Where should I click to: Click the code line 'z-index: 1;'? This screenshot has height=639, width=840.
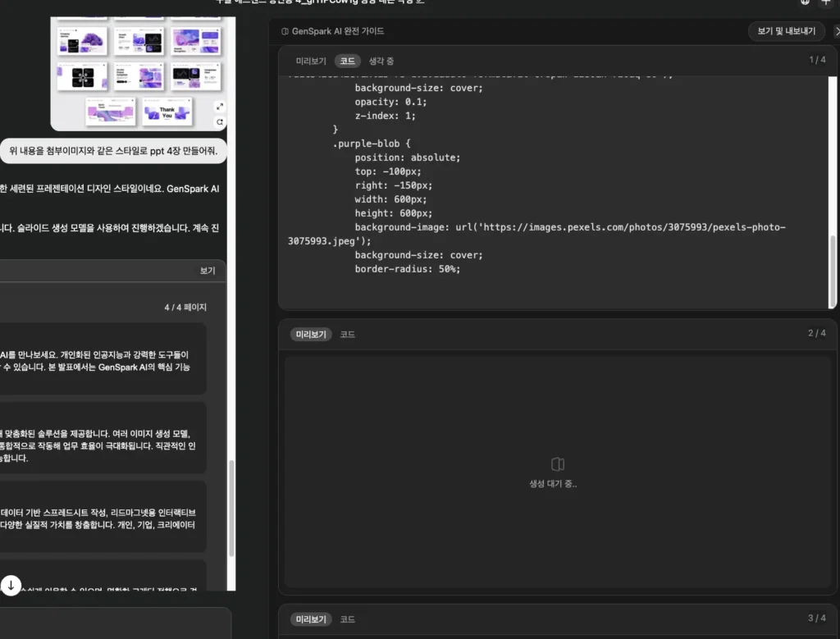click(385, 116)
